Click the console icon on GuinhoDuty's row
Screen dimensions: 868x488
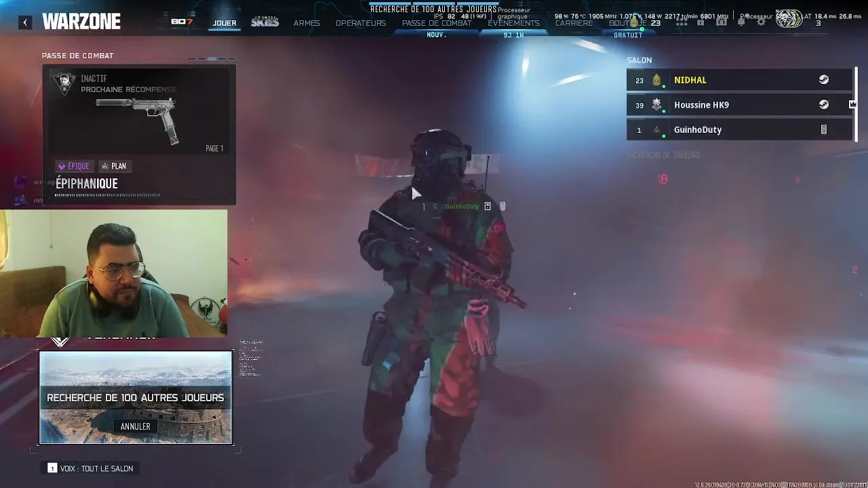point(824,129)
